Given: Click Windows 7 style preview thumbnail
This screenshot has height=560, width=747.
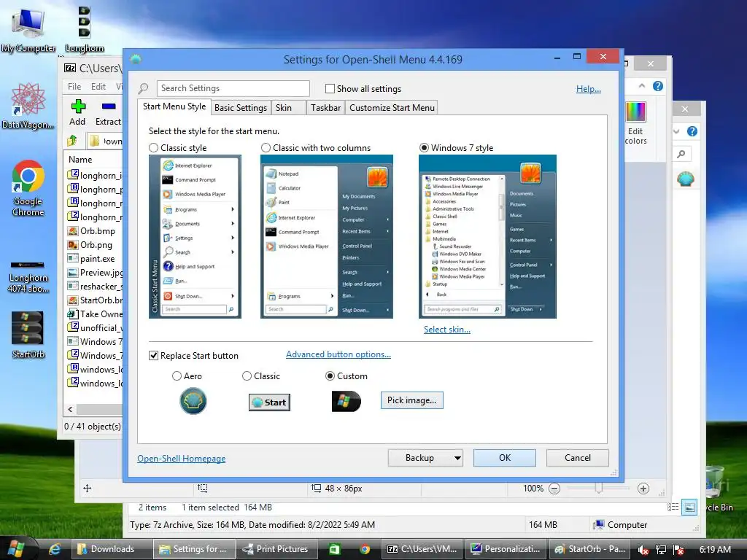Looking at the screenshot, I should (487, 236).
